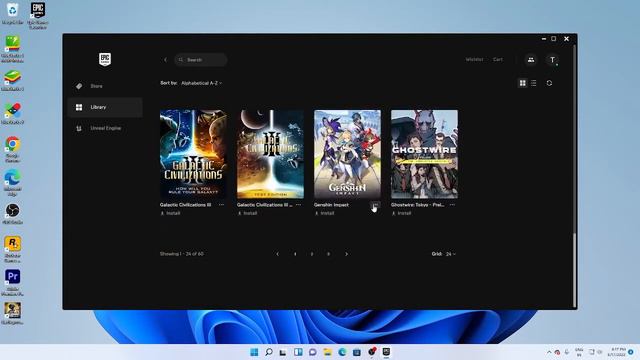This screenshot has width=640, height=360.
Task: Open the Chat icon on taskbar
Action: [x=313, y=352]
